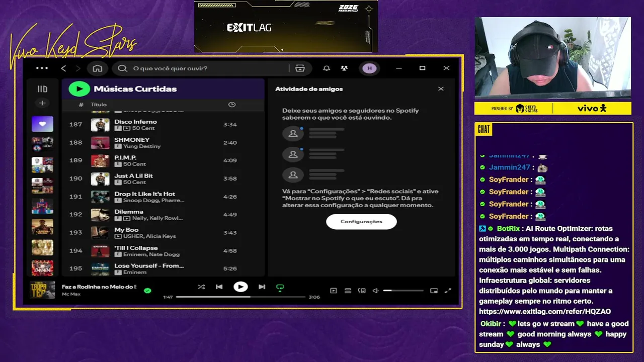Expand the library sidebar icon

tap(42, 89)
